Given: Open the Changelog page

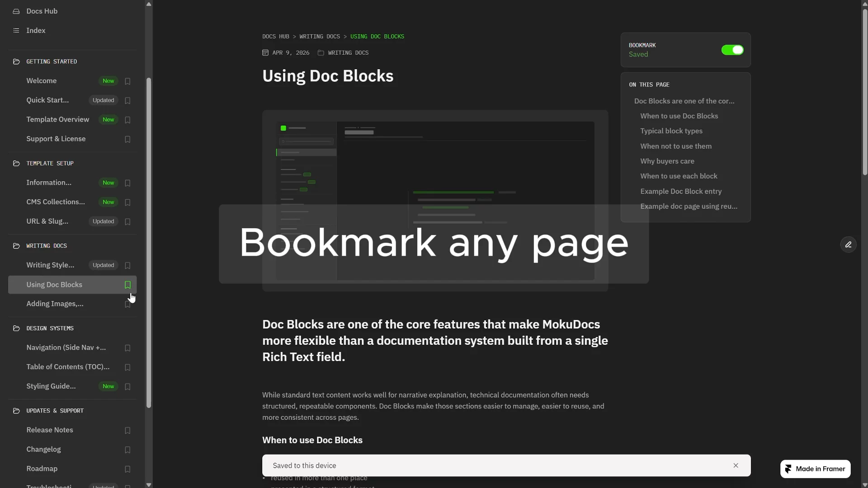Looking at the screenshot, I should click(x=43, y=450).
